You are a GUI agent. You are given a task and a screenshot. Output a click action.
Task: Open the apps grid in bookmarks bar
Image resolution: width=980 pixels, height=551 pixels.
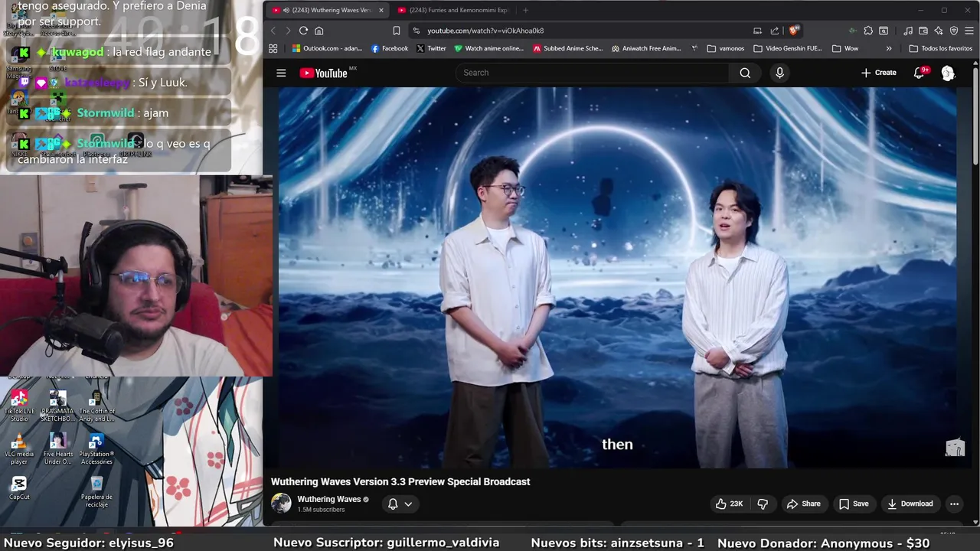(273, 48)
